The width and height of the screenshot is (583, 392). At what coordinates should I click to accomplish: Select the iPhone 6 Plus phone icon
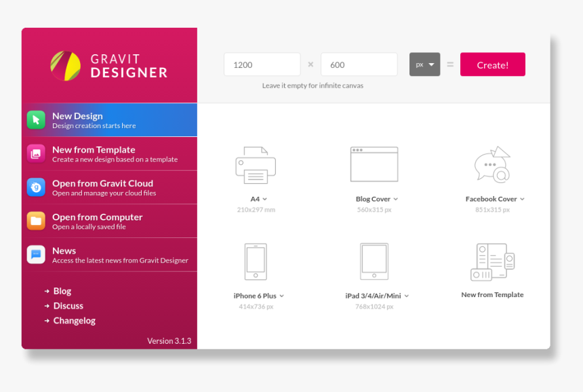(x=256, y=262)
